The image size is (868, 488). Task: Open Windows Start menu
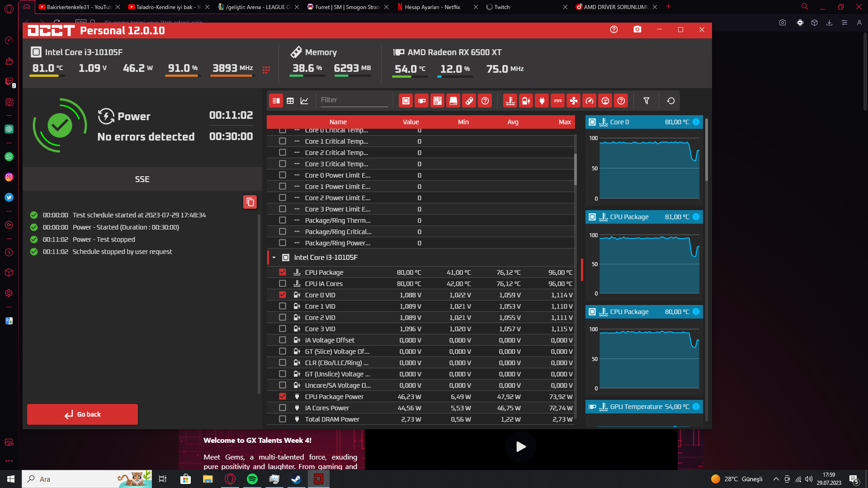(11, 479)
